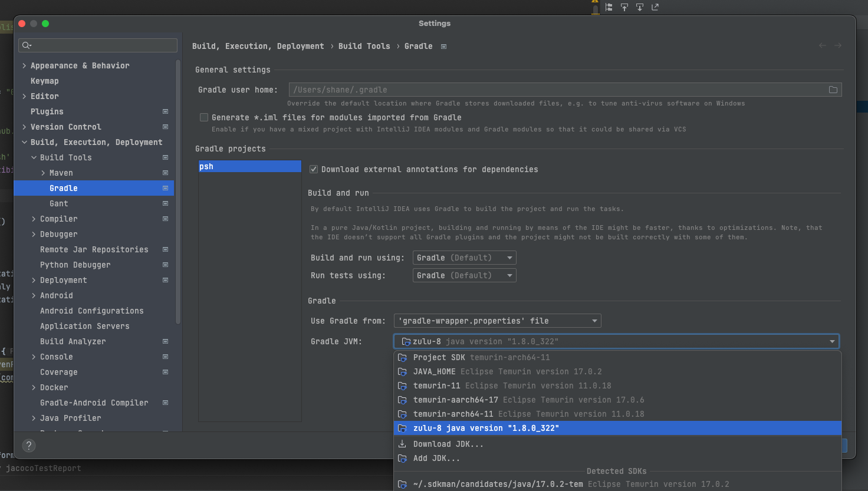
Task: Open Keymap settings page
Action: click(45, 81)
